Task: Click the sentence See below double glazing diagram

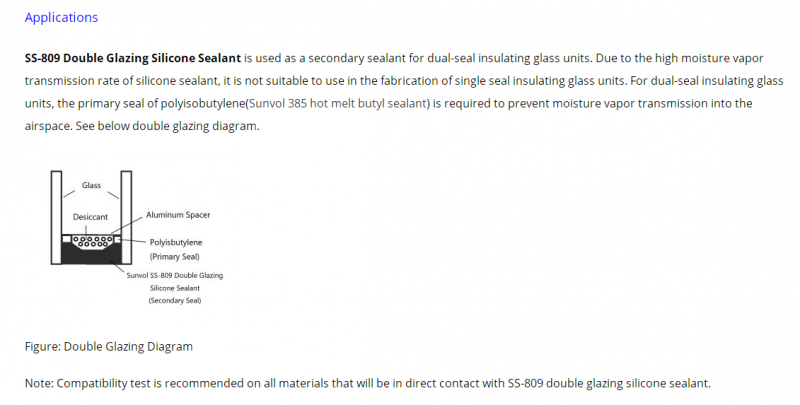Action: (167, 126)
